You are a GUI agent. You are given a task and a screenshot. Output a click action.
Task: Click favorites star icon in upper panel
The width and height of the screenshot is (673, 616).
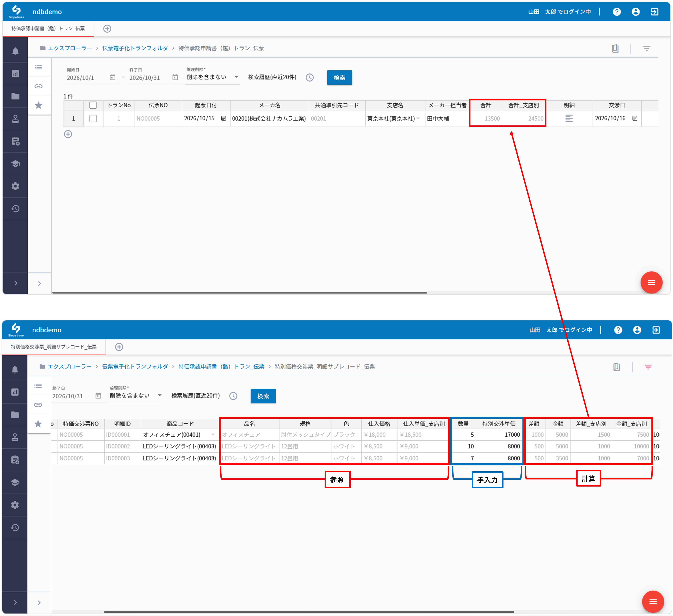[x=39, y=106]
